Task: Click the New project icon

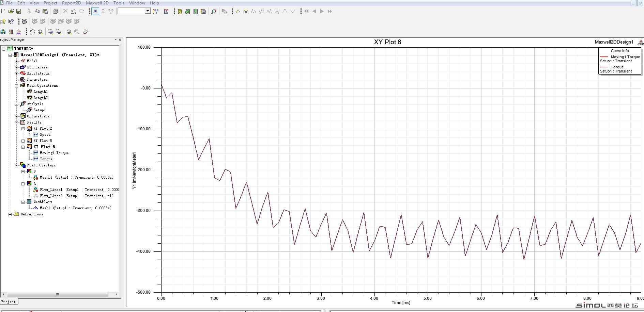Action: point(3,11)
